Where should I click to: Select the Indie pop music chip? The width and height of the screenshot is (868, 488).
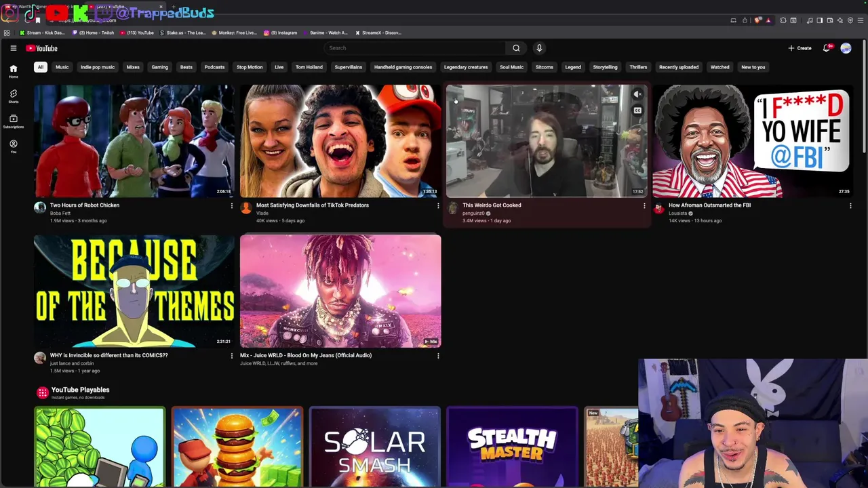click(98, 67)
